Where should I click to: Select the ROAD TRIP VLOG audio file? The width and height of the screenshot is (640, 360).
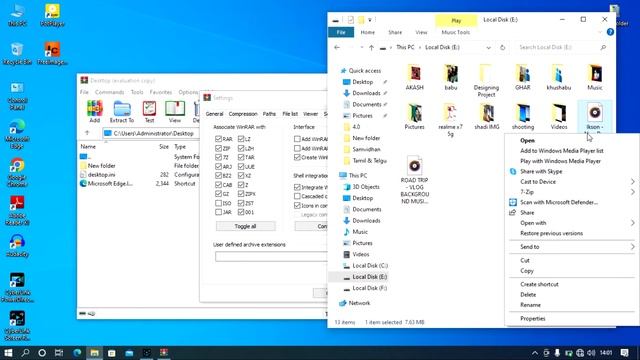pos(414,180)
